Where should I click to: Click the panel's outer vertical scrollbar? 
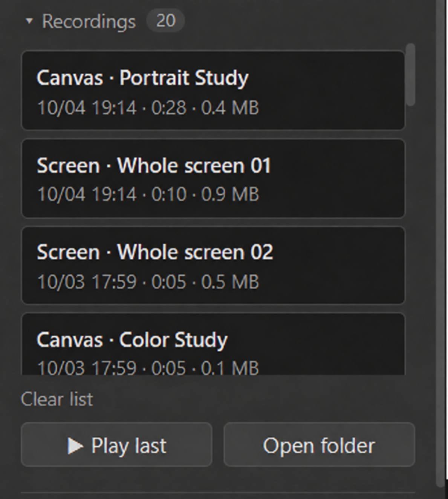[440, 243]
